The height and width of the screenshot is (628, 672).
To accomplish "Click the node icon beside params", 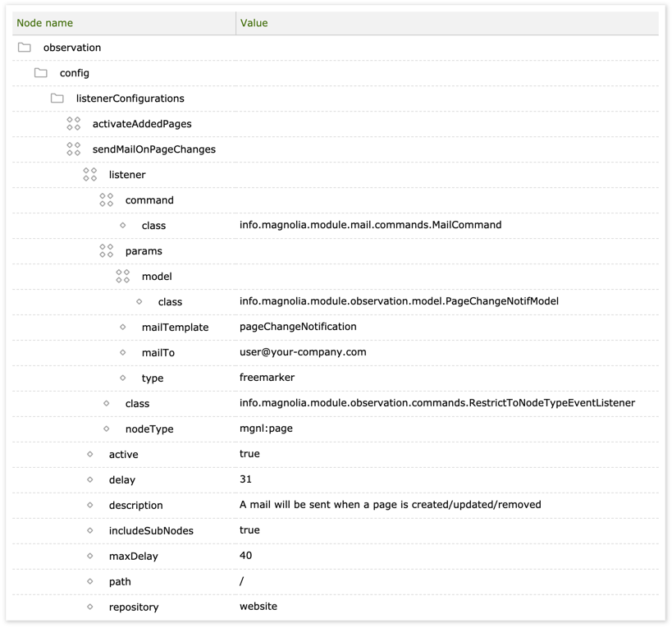I will point(107,250).
